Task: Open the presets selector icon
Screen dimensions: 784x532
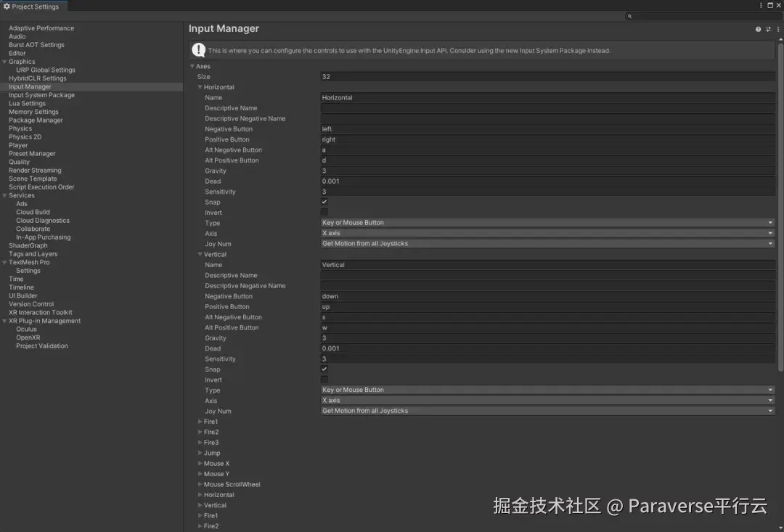Action: pos(768,29)
